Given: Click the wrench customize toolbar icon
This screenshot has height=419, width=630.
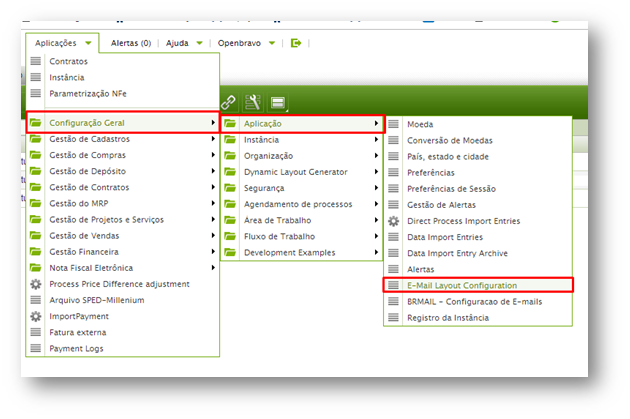Looking at the screenshot, I should [252, 102].
